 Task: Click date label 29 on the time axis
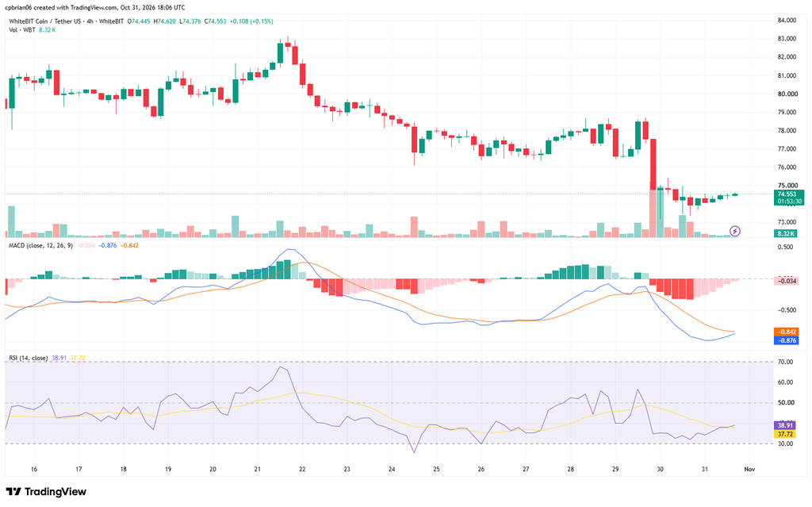[615, 469]
